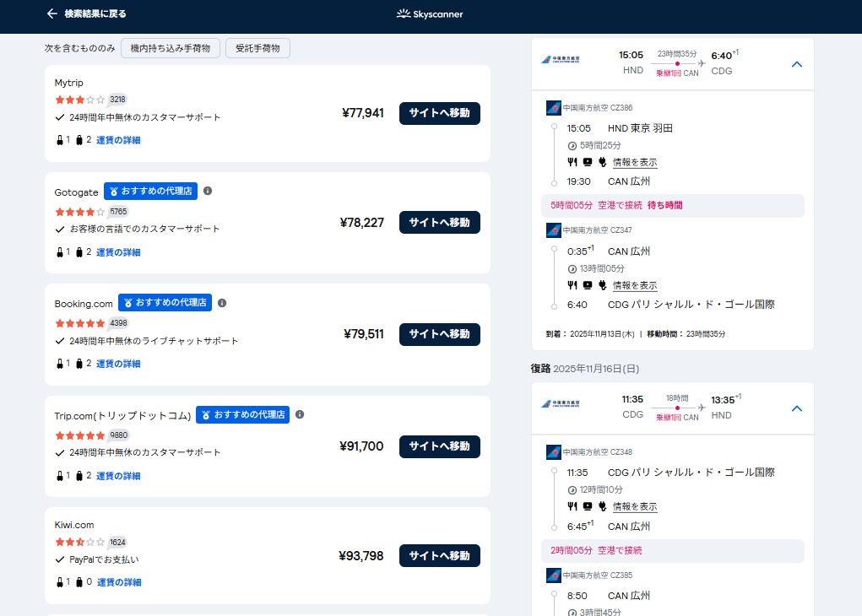Click Mytrip star rating
862x616 pixels.
[79, 100]
